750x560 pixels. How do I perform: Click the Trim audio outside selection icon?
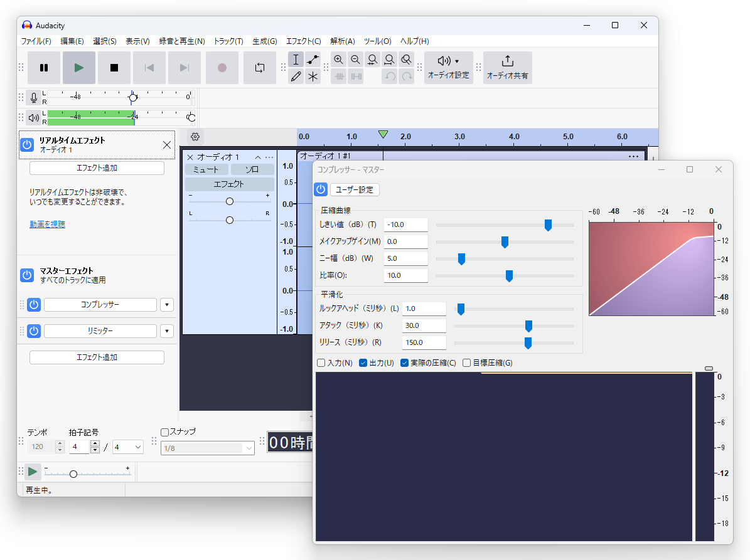[x=339, y=77]
